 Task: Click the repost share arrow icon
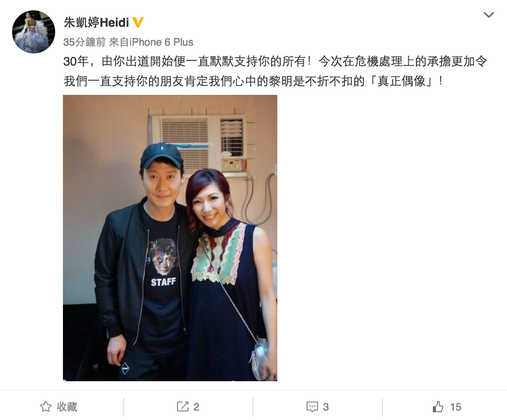coord(183,407)
